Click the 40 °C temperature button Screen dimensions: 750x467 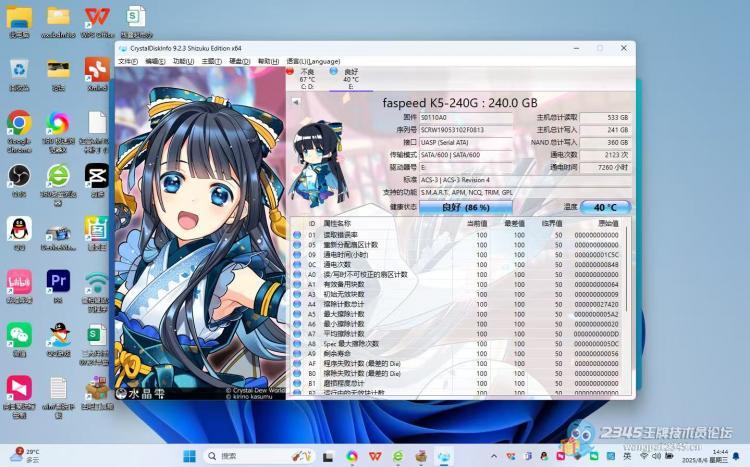[605, 207]
